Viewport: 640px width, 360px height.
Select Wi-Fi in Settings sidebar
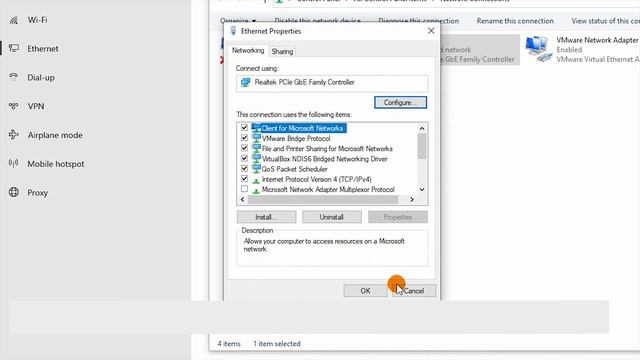[x=38, y=20]
